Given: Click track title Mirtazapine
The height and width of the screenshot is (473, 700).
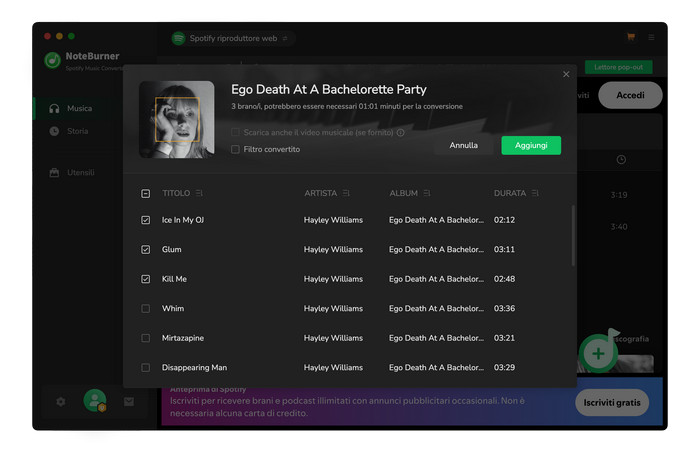Looking at the screenshot, I should coord(183,338).
